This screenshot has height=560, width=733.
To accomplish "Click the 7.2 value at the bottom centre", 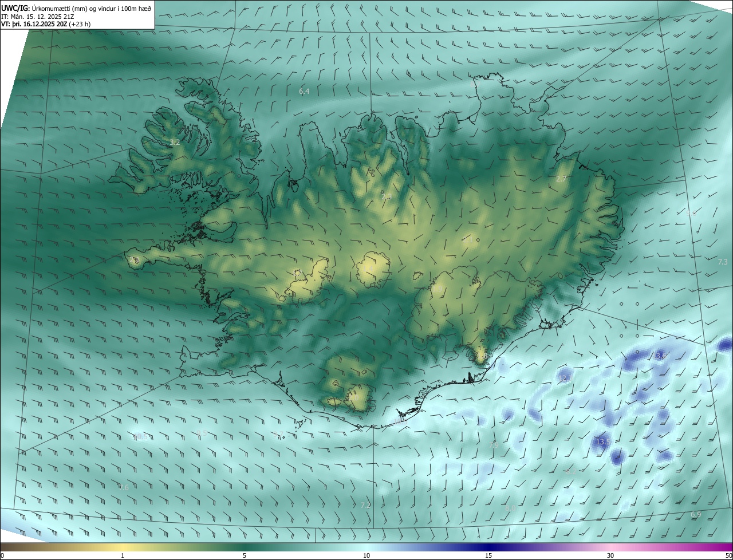I will click(365, 505).
